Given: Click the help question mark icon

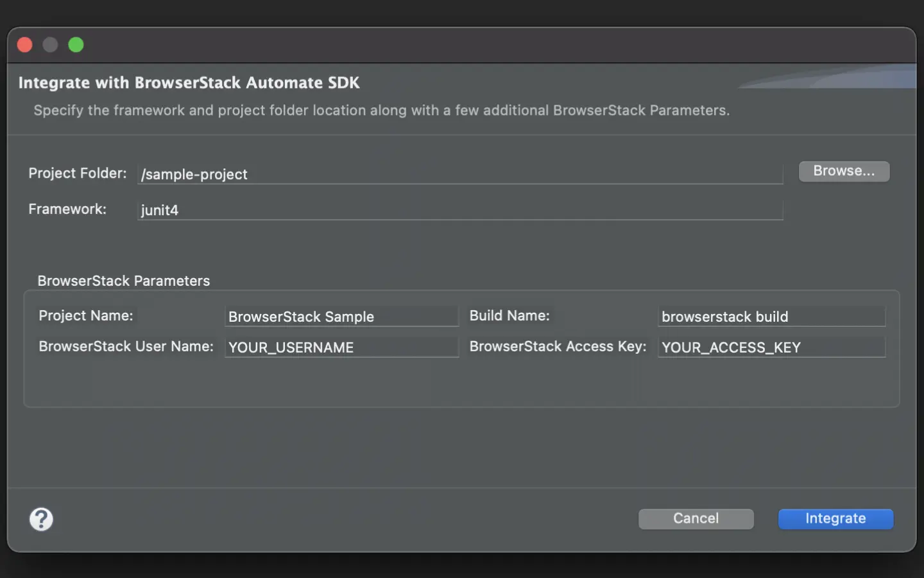Looking at the screenshot, I should (41, 519).
